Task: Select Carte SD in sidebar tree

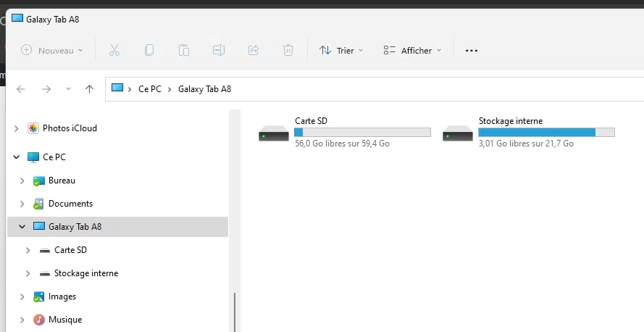Action: click(x=71, y=250)
